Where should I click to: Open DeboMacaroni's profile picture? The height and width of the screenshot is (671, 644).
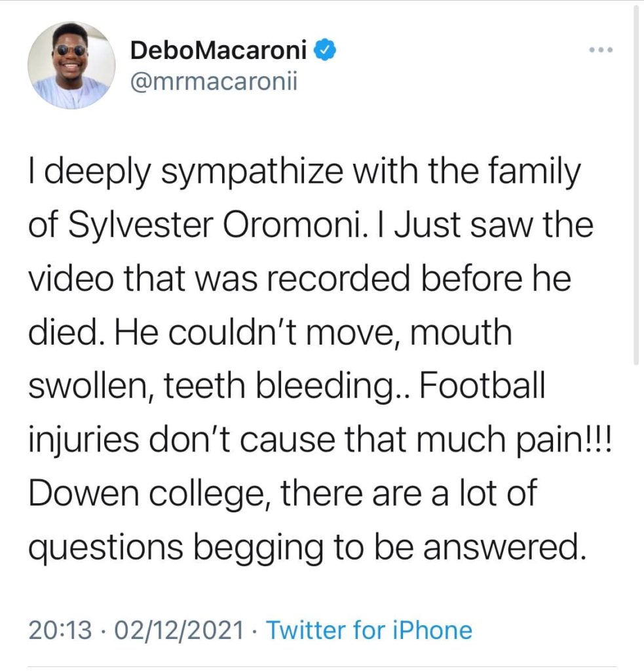(72, 66)
